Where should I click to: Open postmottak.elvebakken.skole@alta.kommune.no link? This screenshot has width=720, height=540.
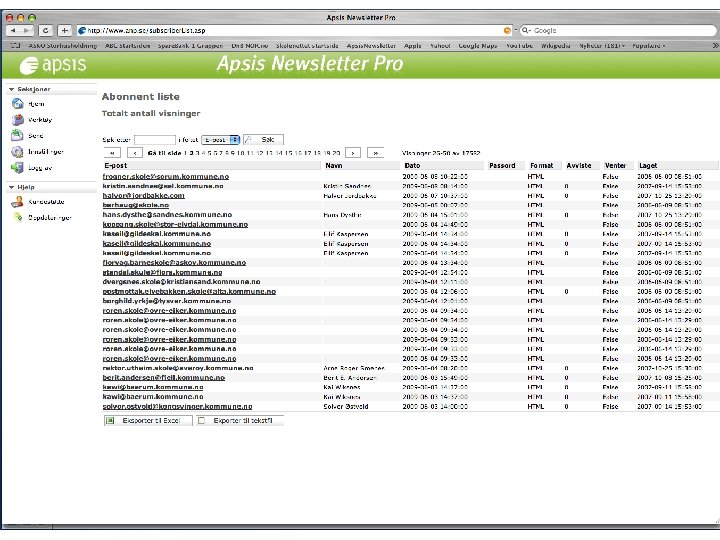point(189,292)
